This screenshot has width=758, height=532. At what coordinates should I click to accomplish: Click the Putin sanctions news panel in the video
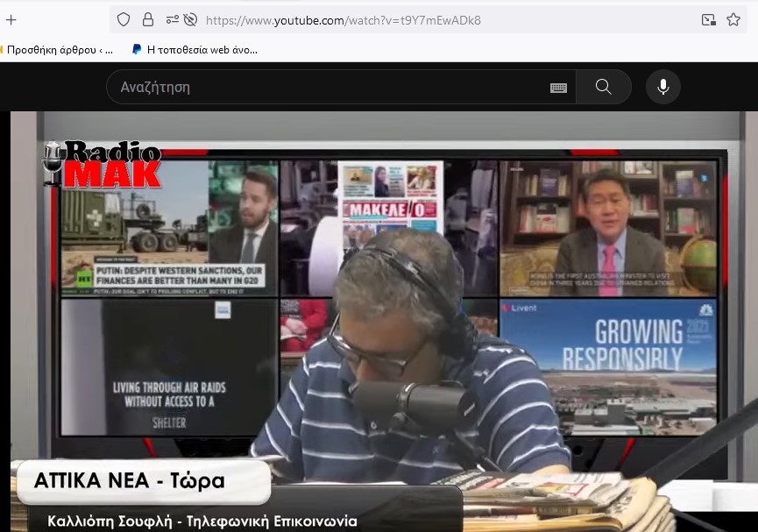pos(169,228)
